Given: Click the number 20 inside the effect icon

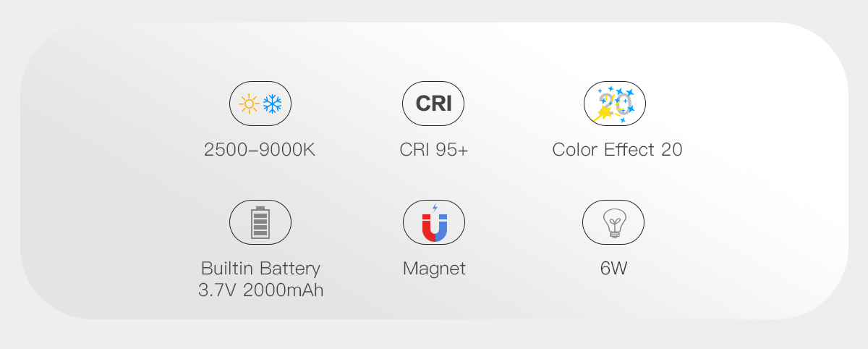Looking at the screenshot, I should click(615, 104).
